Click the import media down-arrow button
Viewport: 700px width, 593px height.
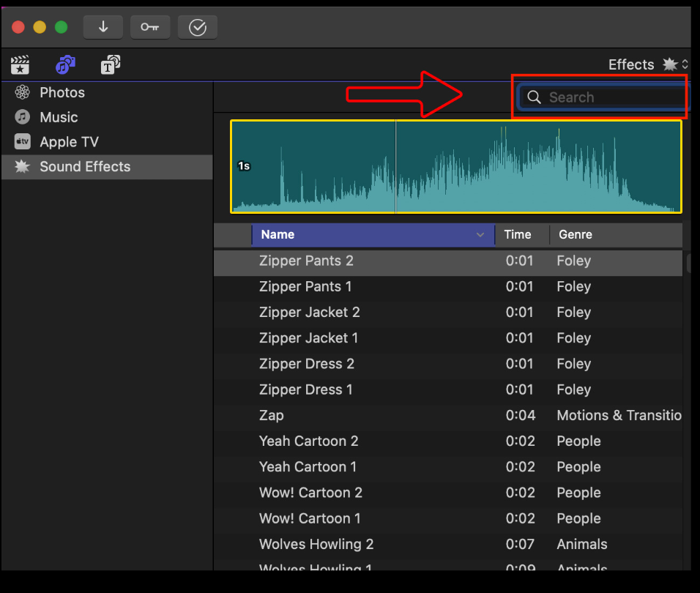point(103,27)
